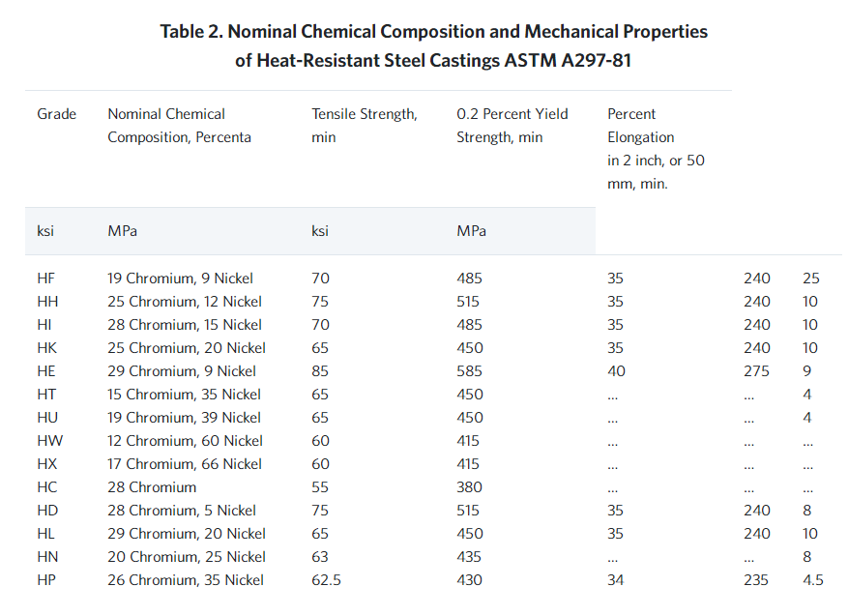
Task: Select the 12 Chromium, 60 Nickel cell
Action: pyautogui.click(x=185, y=441)
